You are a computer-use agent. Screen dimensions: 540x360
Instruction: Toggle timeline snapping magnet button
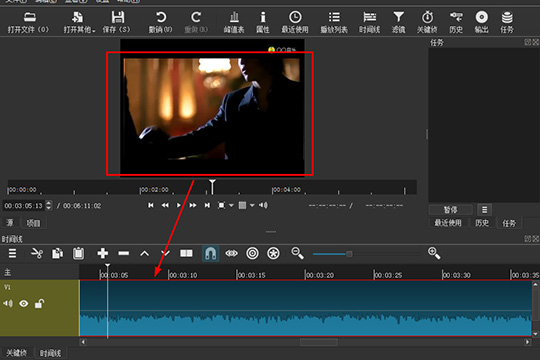(210, 254)
